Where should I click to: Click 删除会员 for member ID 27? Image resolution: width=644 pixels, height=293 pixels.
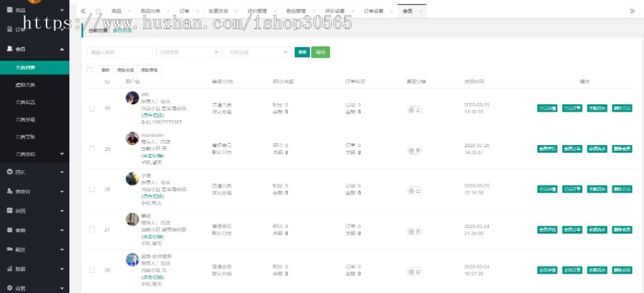[x=622, y=230]
